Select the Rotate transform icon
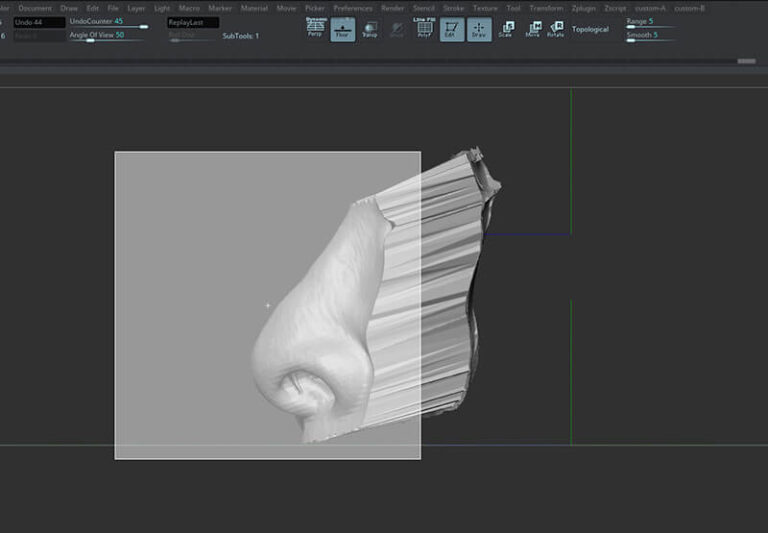The width and height of the screenshot is (768, 533). pyautogui.click(x=555, y=29)
